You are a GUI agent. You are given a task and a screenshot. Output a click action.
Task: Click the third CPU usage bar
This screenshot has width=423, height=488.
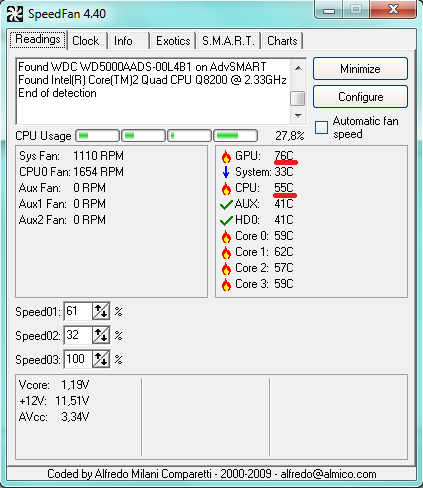click(190, 136)
